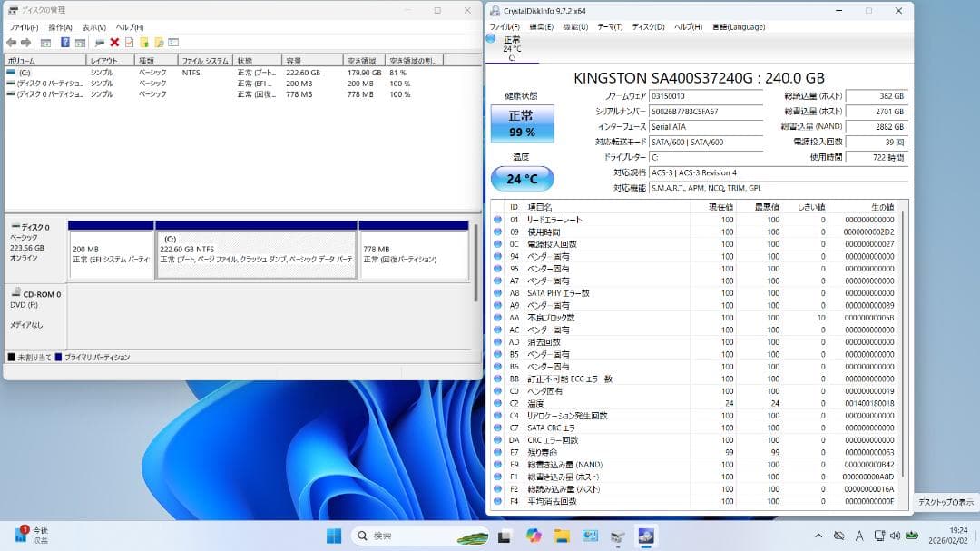The height and width of the screenshot is (551, 980).
Task: Open the 操作(A) menu in Disk Management
Action: pyautogui.click(x=59, y=27)
